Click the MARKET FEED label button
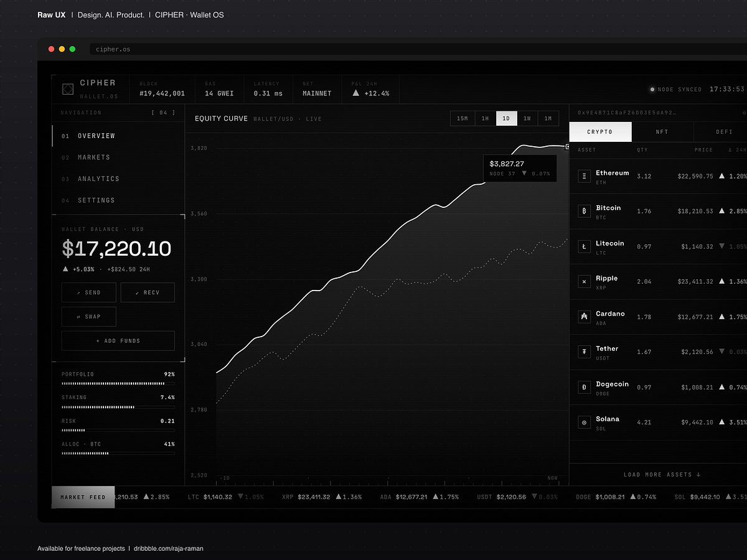Image resolution: width=747 pixels, height=560 pixels. pyautogui.click(x=83, y=497)
